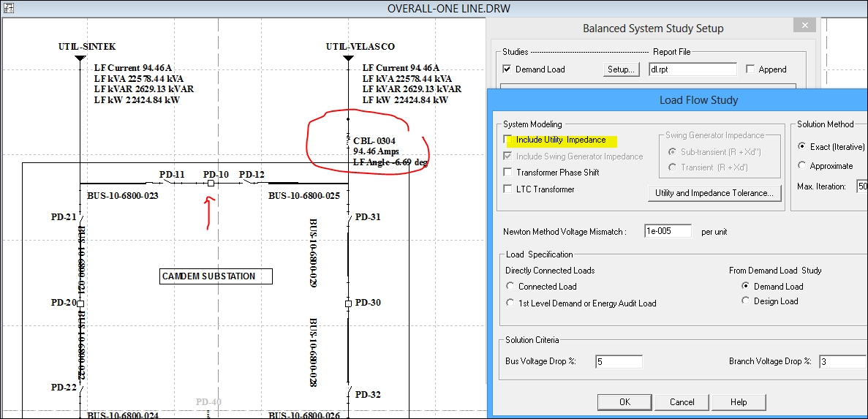Uncheck the Demand Load study checkbox

tap(507, 69)
